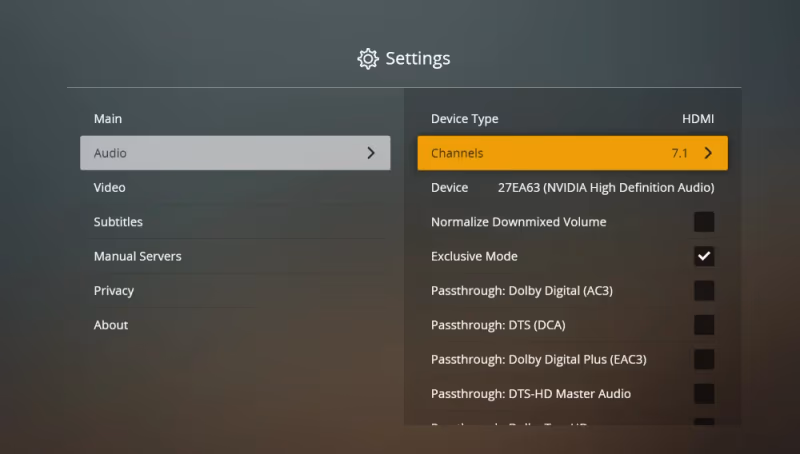
Task: Open the Manual Servers section
Action: (235, 256)
